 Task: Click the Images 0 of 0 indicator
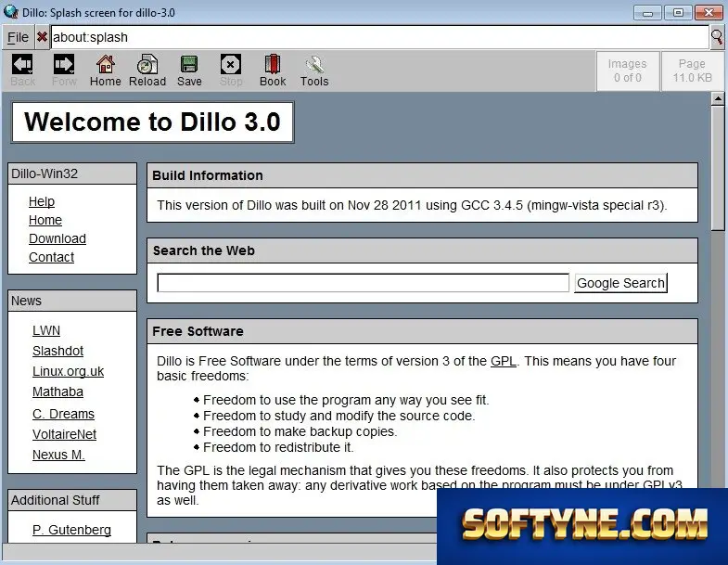pos(628,71)
